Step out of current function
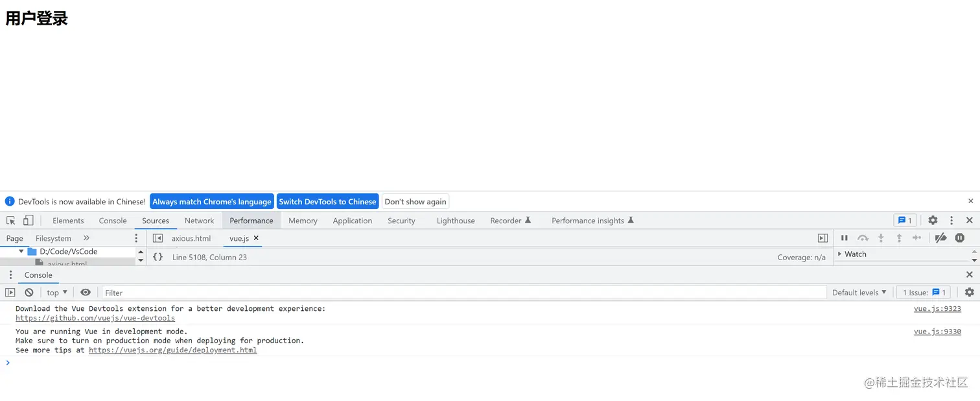The width and height of the screenshot is (980, 401). coord(899,238)
